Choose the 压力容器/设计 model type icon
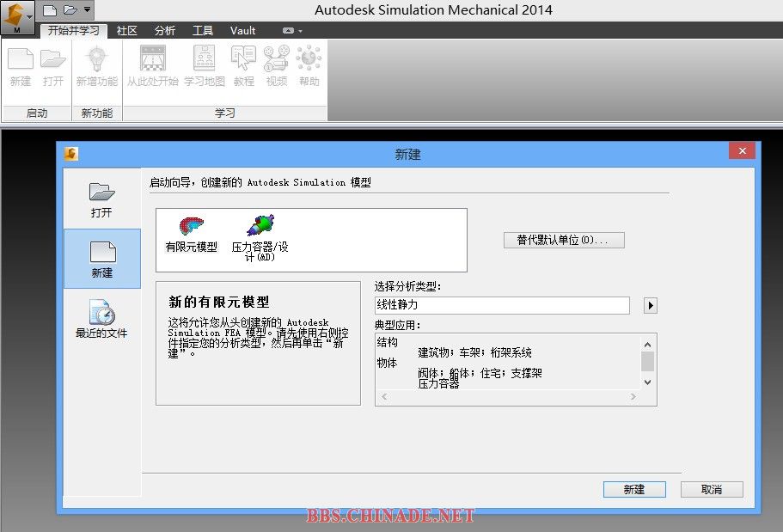This screenshot has height=532, width=783. click(x=260, y=238)
